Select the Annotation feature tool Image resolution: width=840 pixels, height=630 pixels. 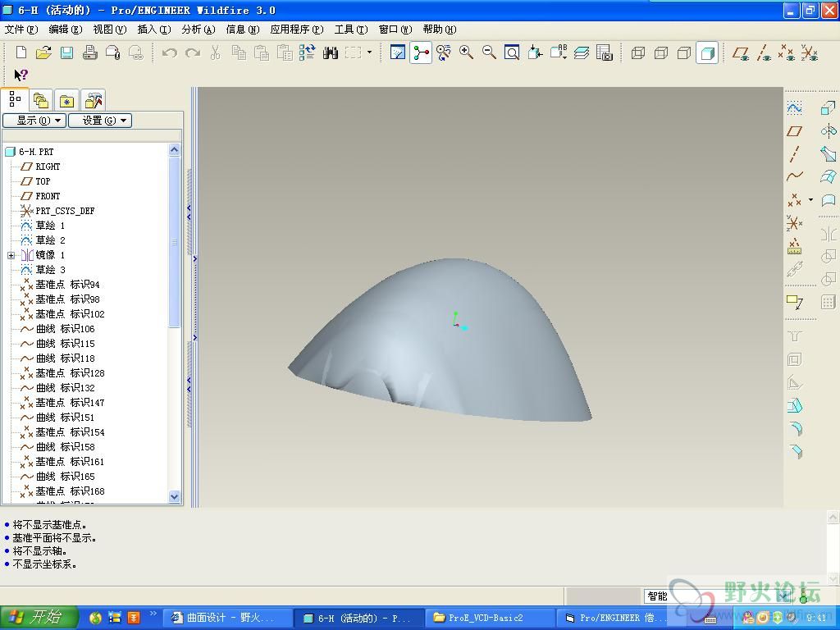[x=794, y=302]
